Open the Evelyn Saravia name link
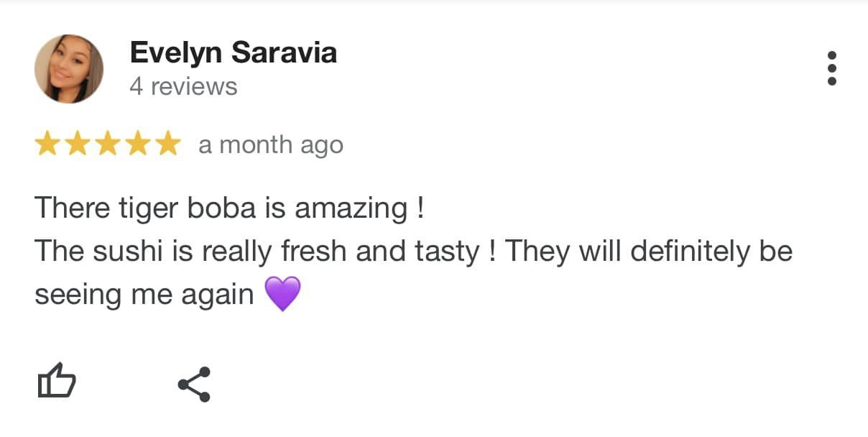Screen dimensions: 868x437 [x=234, y=52]
